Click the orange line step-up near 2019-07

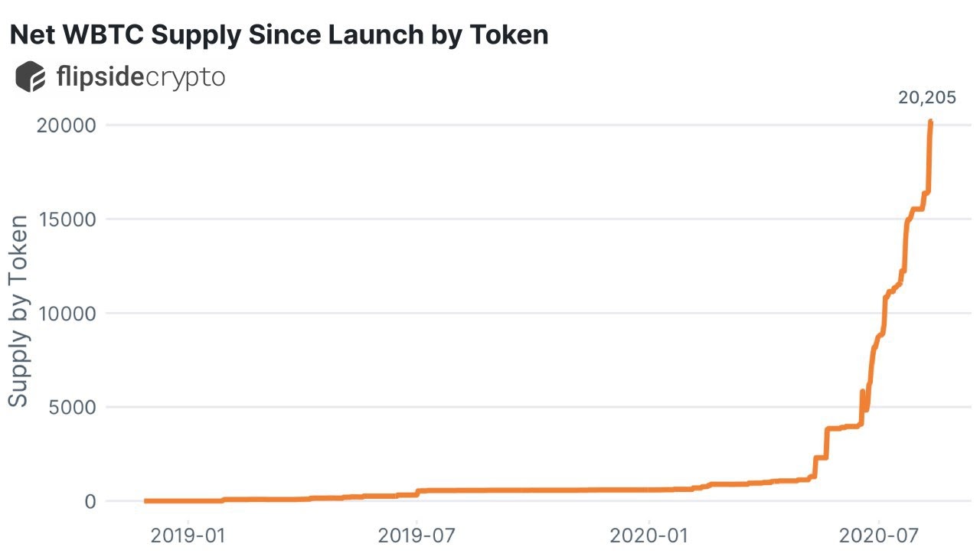click(x=418, y=493)
